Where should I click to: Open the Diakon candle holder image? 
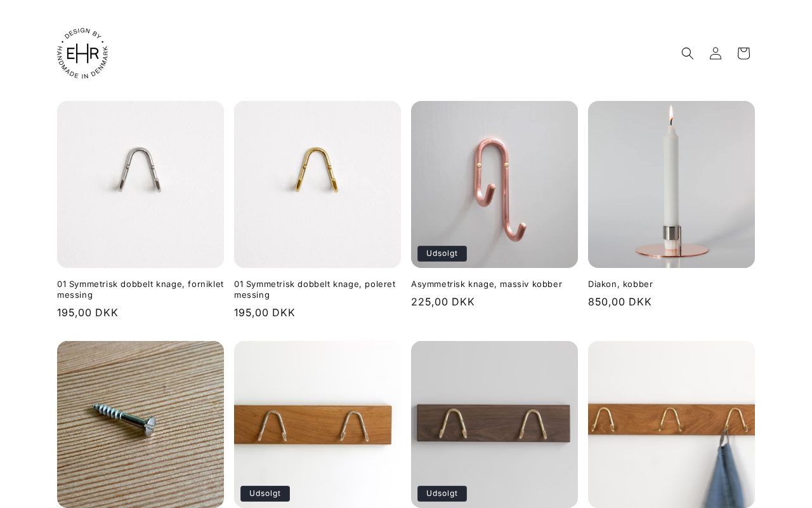click(671, 184)
